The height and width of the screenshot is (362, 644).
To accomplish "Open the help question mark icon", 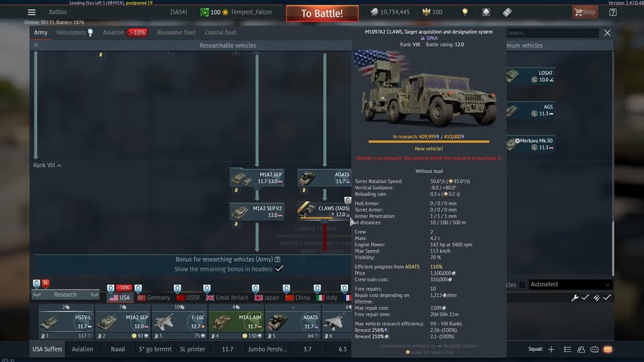I will [x=612, y=12].
